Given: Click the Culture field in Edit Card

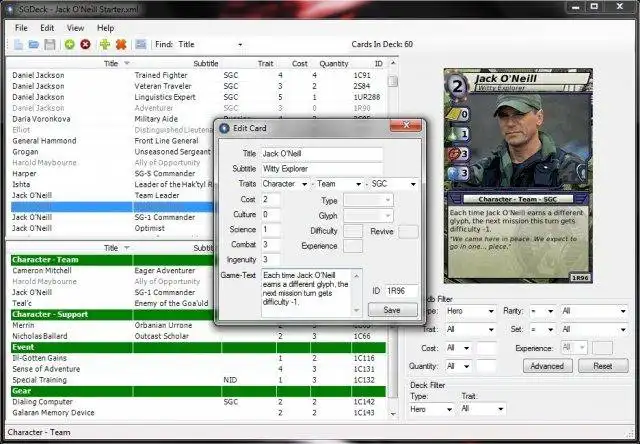Looking at the screenshot, I should [x=271, y=215].
